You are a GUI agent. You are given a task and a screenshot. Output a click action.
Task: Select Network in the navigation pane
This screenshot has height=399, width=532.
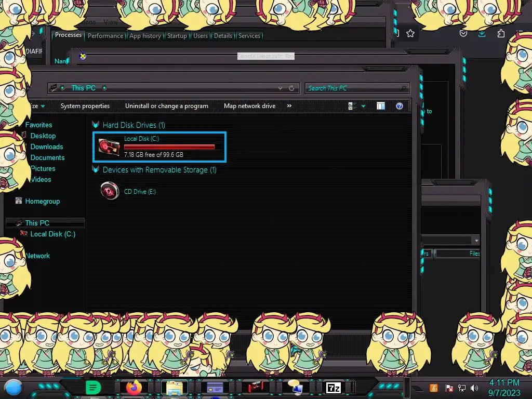pos(37,256)
